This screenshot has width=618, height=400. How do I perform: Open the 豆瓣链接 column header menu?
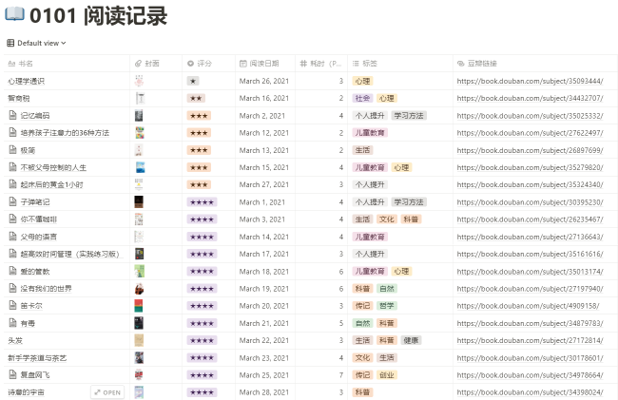coord(535,63)
